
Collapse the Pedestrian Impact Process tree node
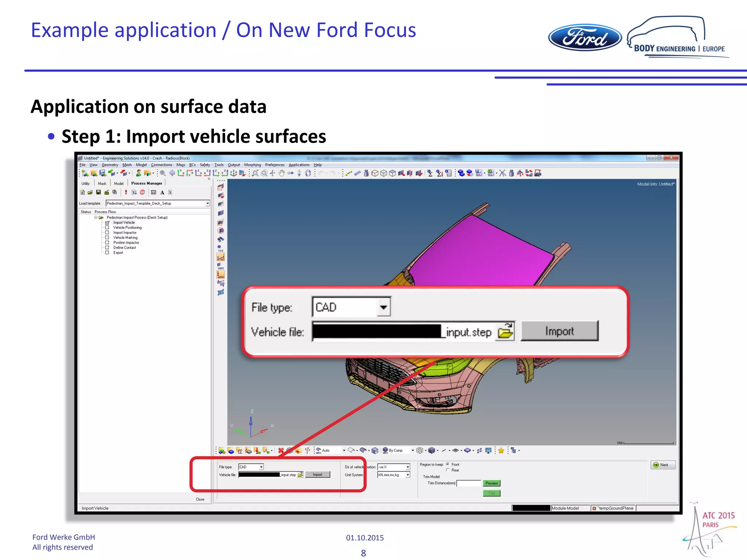96,217
